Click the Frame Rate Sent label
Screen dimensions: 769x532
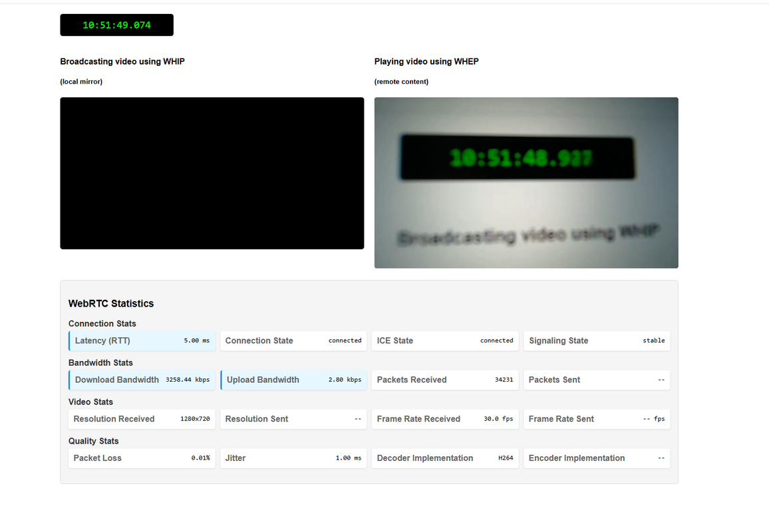pyautogui.click(x=561, y=419)
